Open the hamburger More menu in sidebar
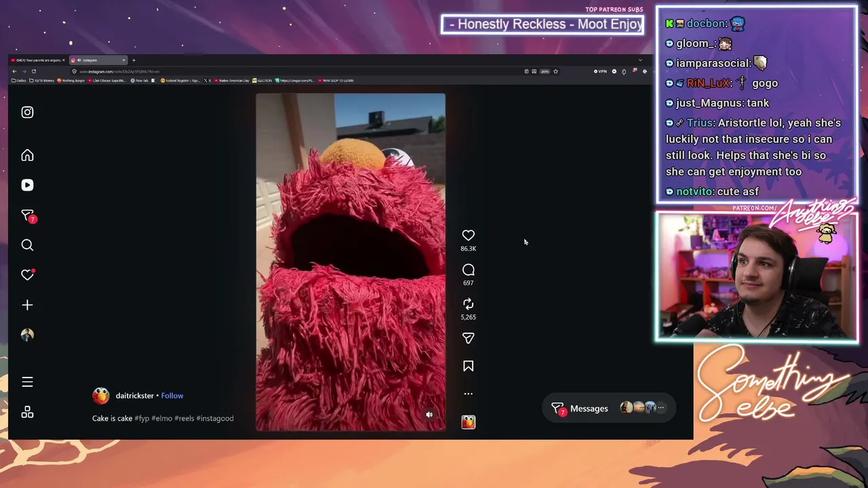 point(27,382)
